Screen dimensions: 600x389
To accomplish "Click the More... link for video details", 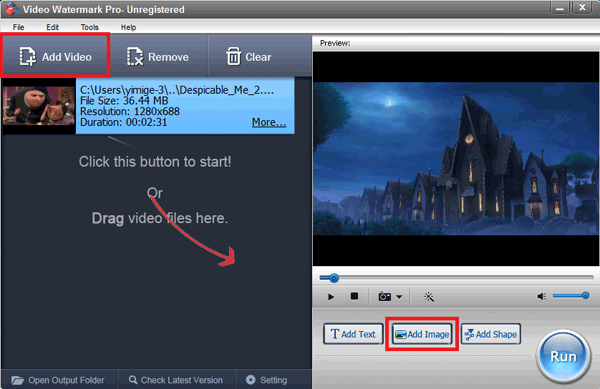I will coord(269,122).
